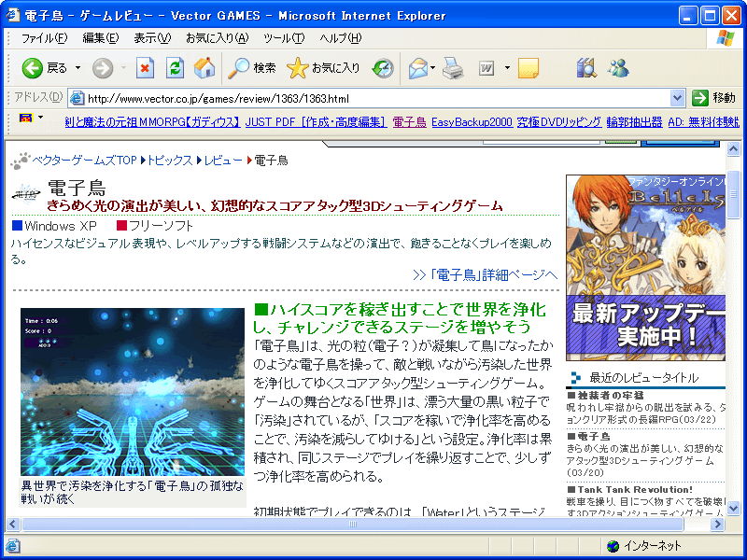This screenshot has height=560, width=747.
Task: Open the 「電子鳥」詳細ページへ link
Action: point(485,274)
